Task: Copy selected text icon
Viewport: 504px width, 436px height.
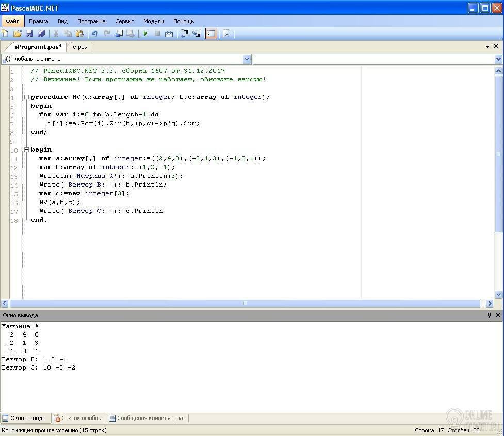Action: click(x=68, y=33)
